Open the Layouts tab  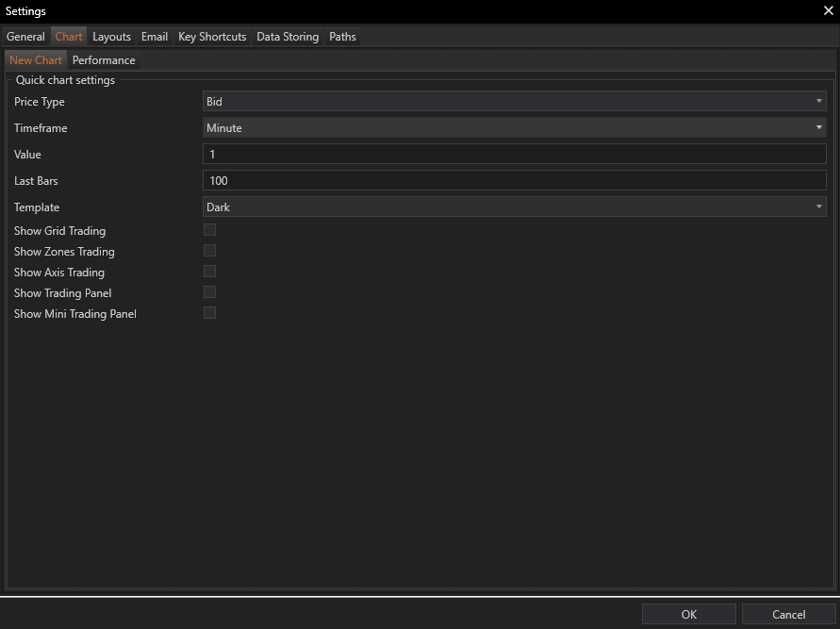pos(111,37)
